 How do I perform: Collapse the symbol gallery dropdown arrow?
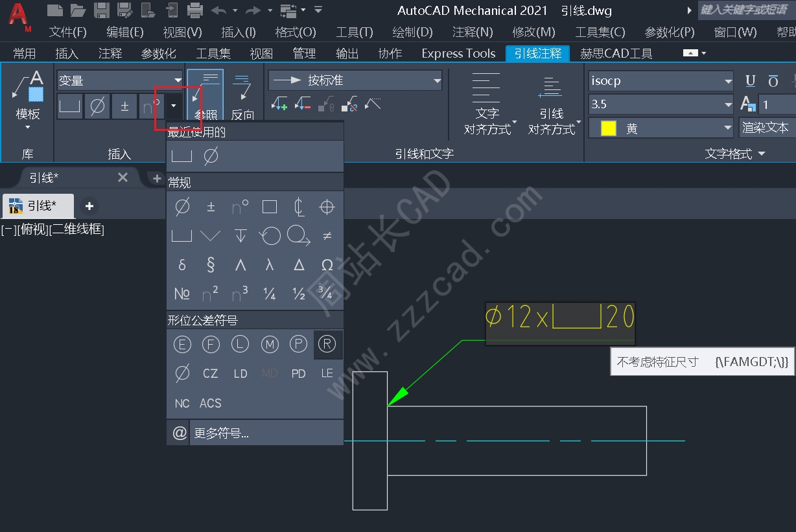173,106
